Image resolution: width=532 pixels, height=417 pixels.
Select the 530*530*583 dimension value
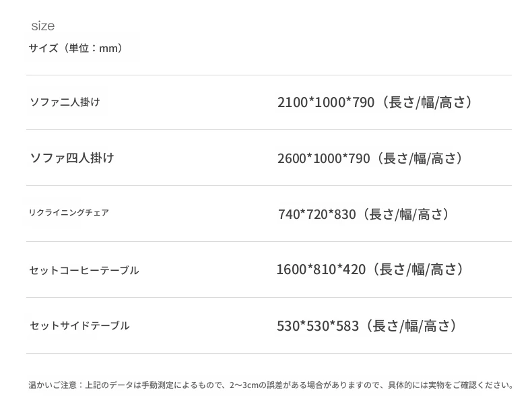point(318,326)
